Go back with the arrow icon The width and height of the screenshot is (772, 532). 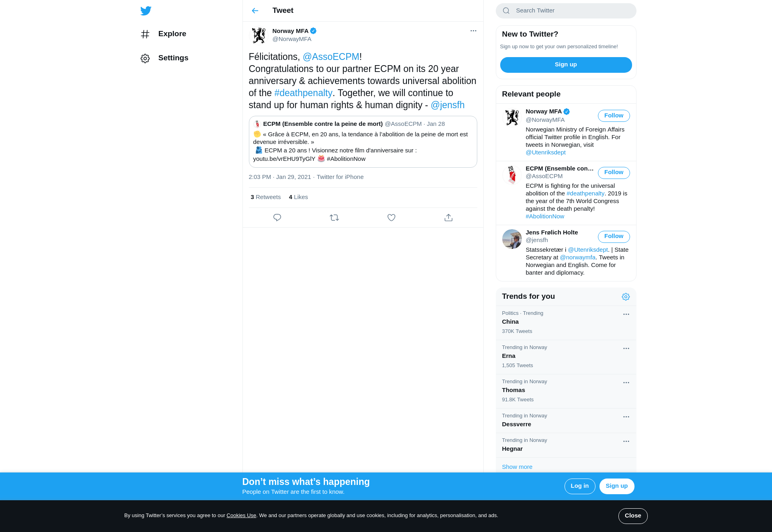[255, 11]
